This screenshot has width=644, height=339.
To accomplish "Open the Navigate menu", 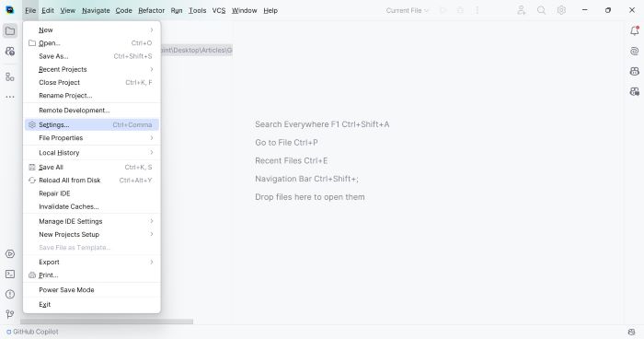I will pyautogui.click(x=96, y=10).
